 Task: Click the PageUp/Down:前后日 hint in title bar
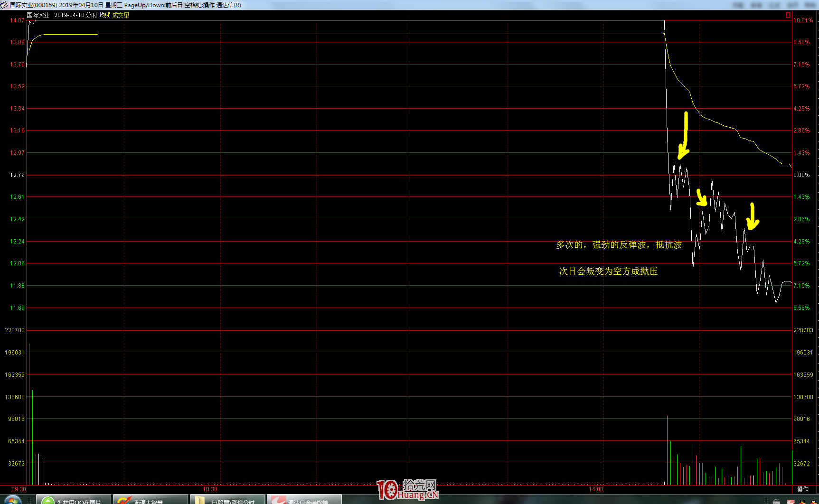tap(153, 5)
